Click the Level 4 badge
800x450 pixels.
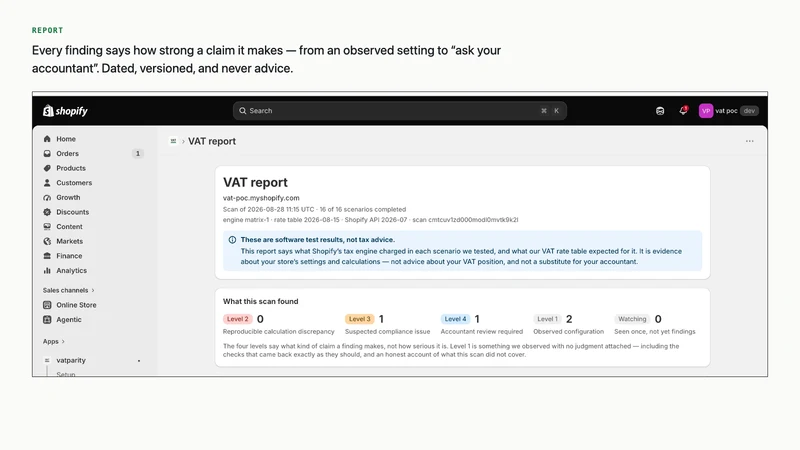click(x=455, y=319)
